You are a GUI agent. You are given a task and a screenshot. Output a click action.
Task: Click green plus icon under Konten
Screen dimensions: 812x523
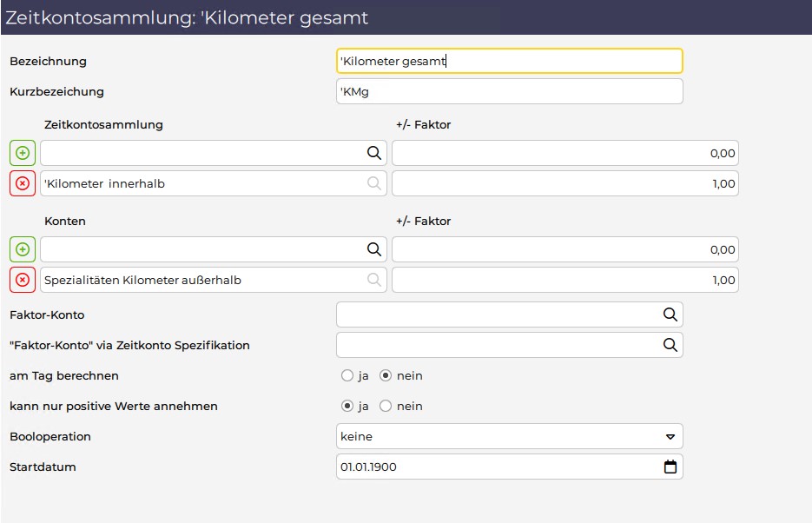point(23,249)
